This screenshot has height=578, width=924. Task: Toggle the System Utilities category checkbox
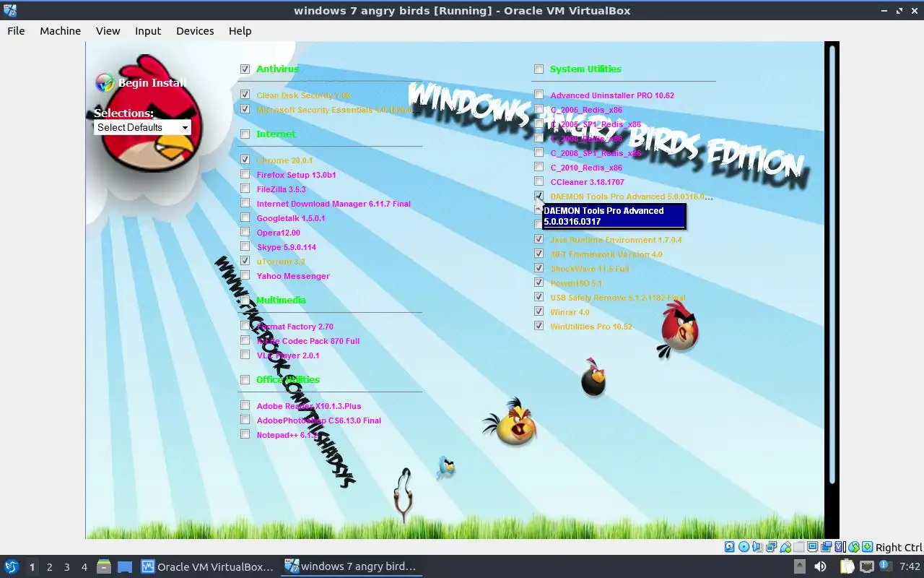(539, 69)
